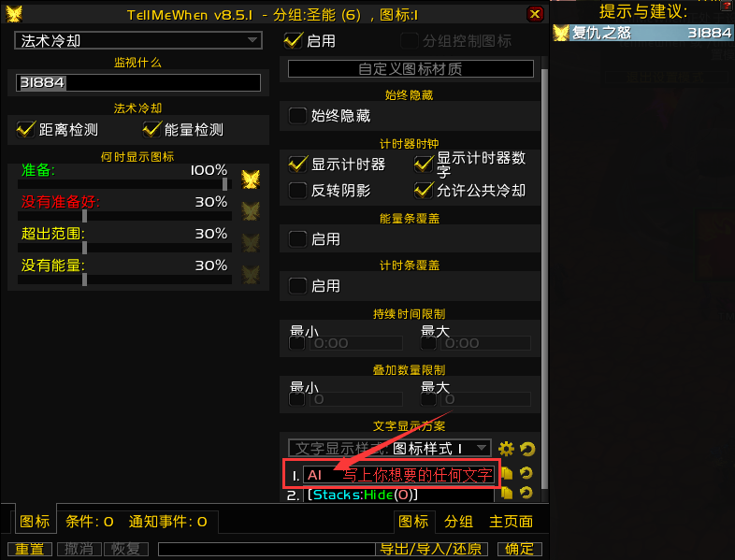This screenshot has width=735, height=560.
Task: Open the 主页面 tab
Action: pyautogui.click(x=511, y=522)
